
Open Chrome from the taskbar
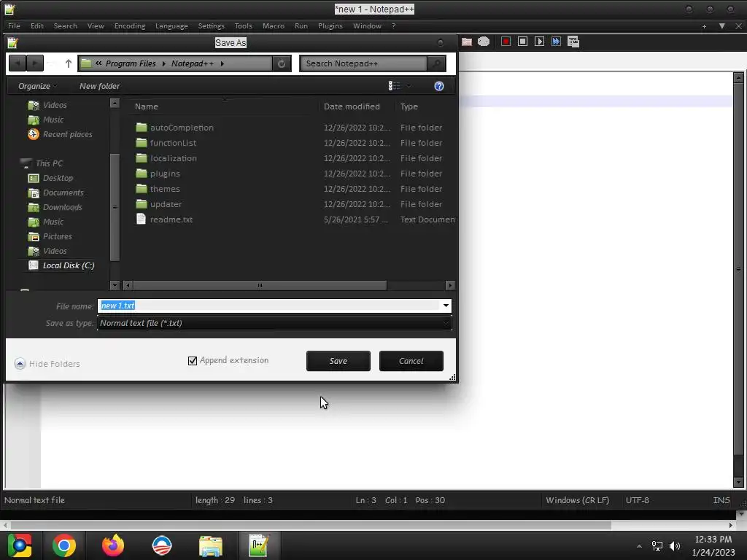coord(64,545)
